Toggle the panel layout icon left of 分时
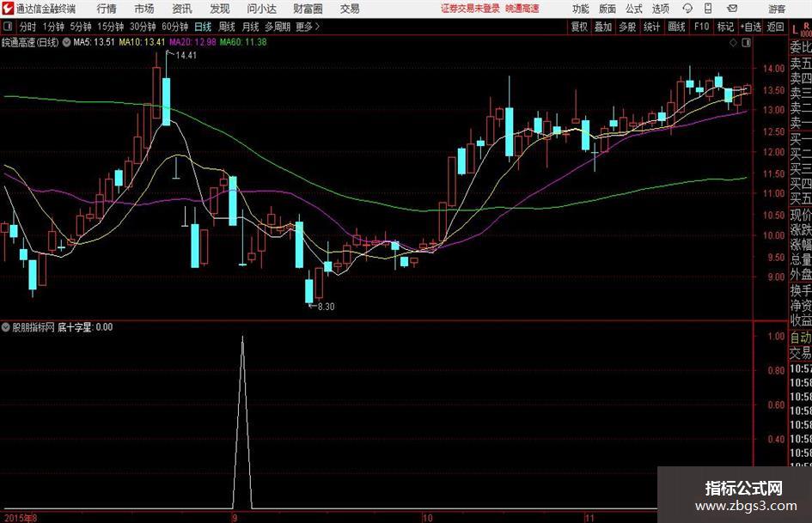 coord(7,27)
